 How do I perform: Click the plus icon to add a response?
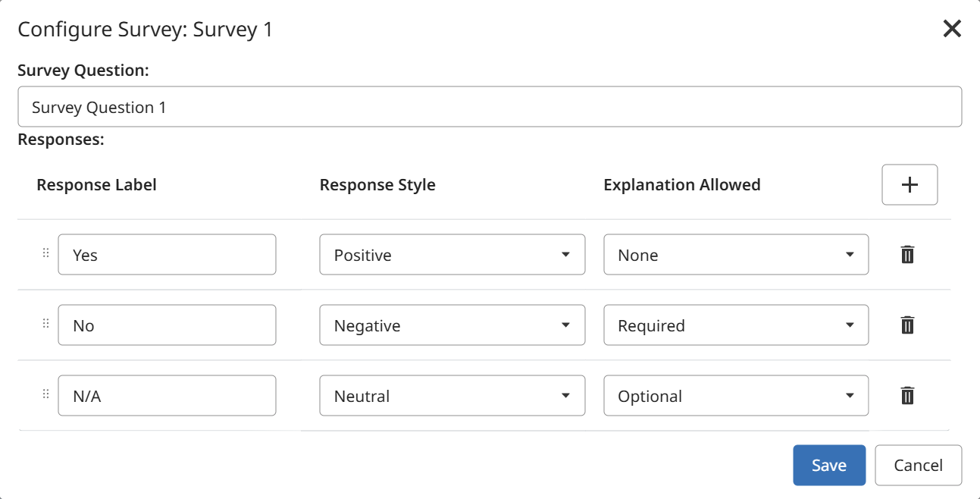click(910, 185)
